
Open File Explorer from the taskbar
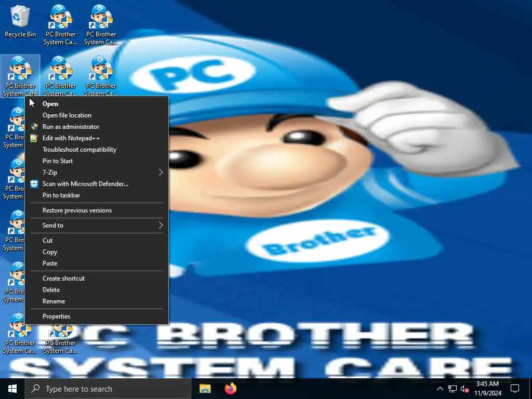click(205, 389)
